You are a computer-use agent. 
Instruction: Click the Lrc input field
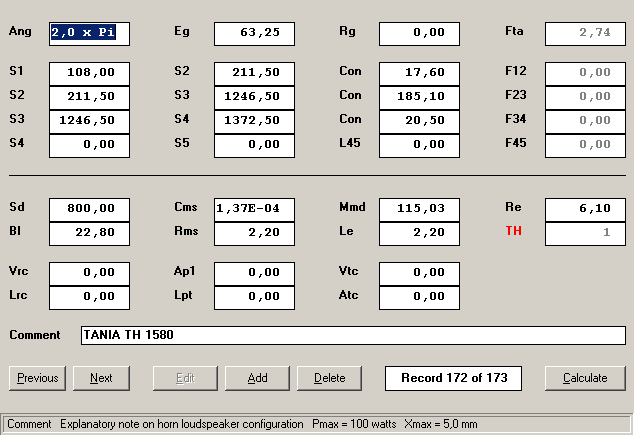(x=89, y=298)
